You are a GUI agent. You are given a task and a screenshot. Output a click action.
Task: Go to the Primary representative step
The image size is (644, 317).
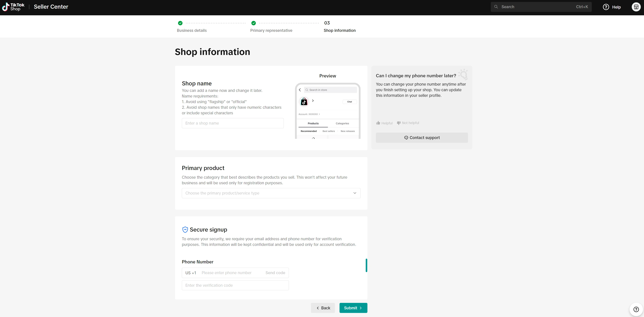click(271, 30)
